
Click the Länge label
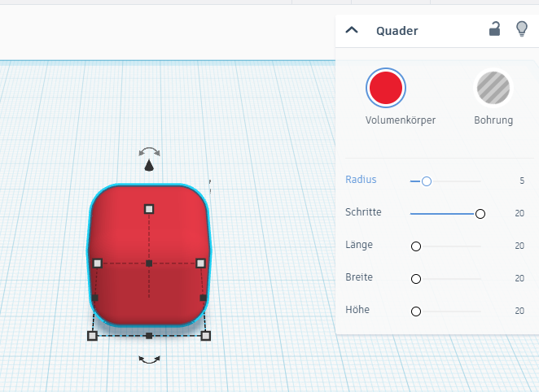pos(359,245)
